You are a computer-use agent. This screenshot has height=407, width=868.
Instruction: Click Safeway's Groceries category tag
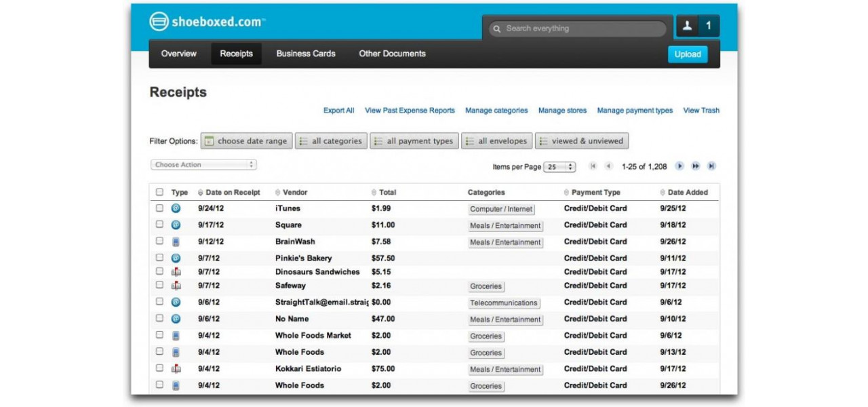486,287
